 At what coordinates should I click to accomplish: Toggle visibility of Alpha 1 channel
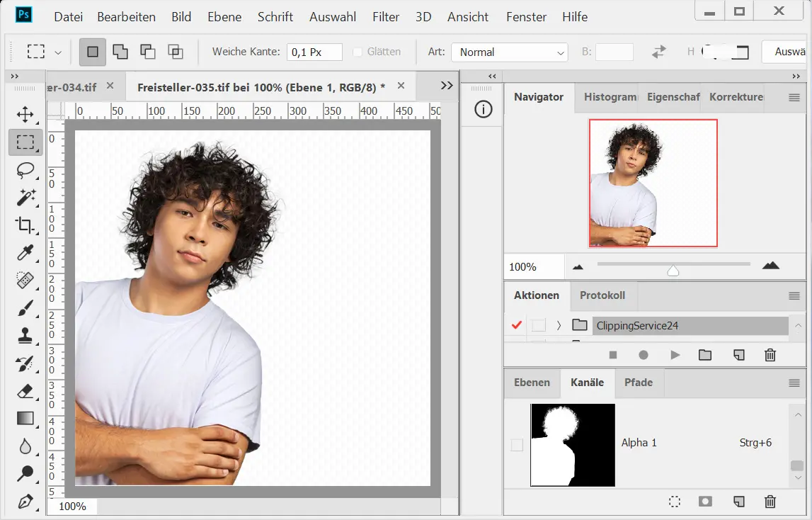(517, 445)
